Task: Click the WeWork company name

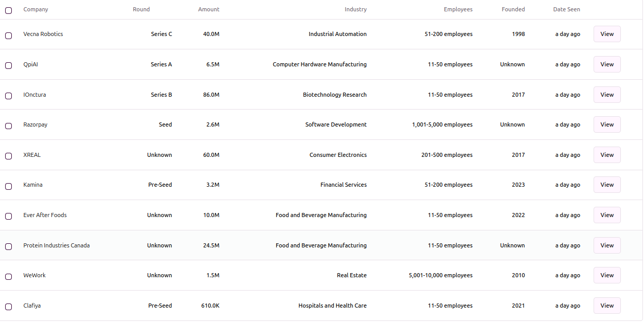Action: pyautogui.click(x=34, y=275)
